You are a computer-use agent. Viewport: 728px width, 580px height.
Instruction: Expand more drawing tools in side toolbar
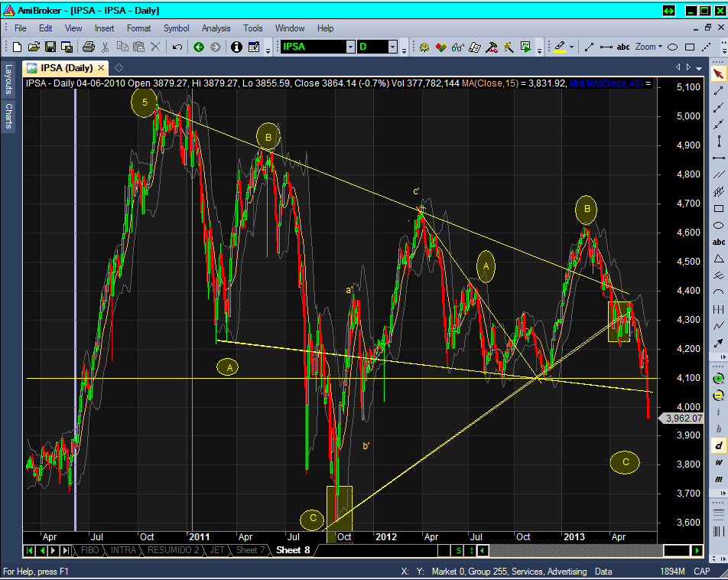coord(723,357)
